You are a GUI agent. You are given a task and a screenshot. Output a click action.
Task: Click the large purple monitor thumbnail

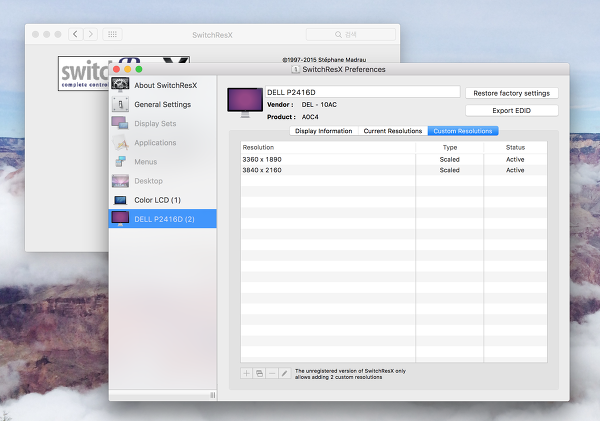[x=245, y=102]
